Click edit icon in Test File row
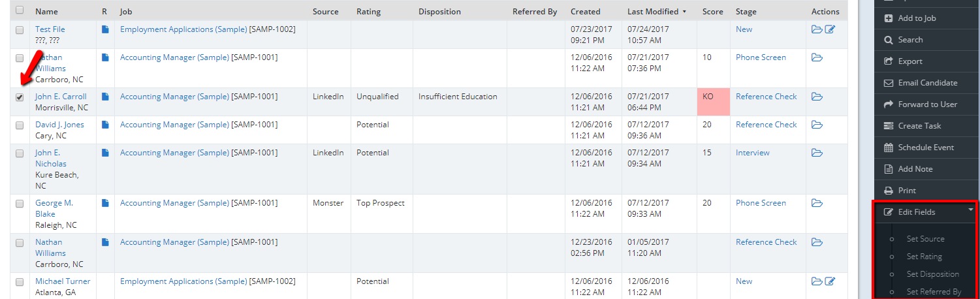Image resolution: width=980 pixels, height=299 pixels. [x=830, y=29]
